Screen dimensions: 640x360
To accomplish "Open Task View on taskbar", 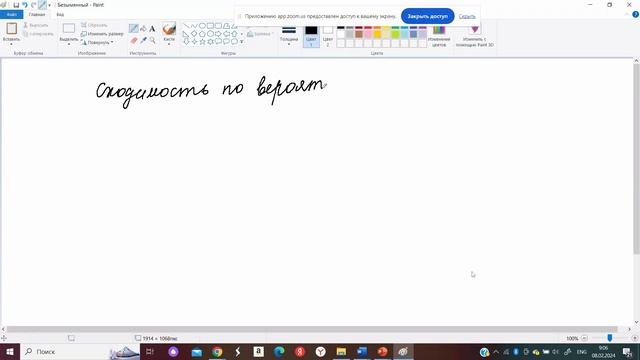I will 150,351.
